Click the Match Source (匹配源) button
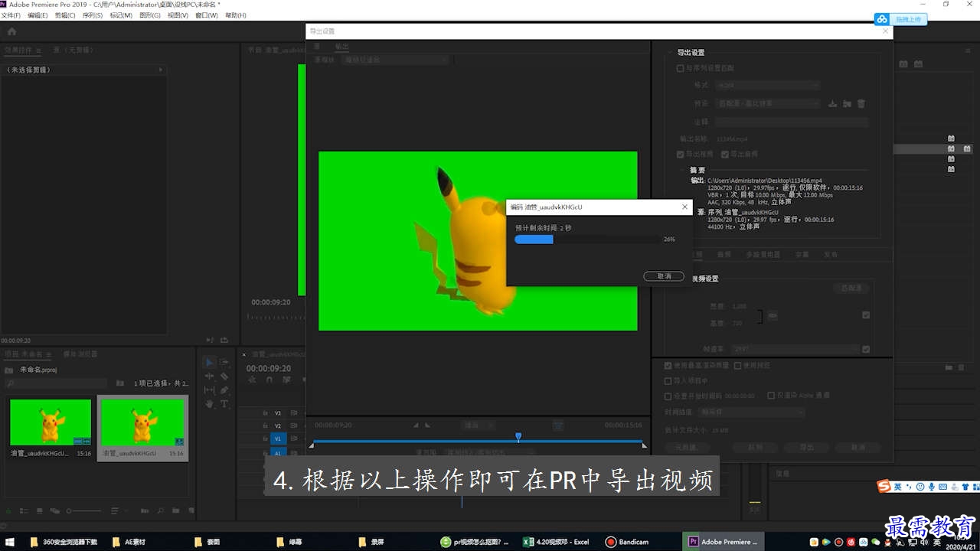This screenshot has width=980, height=551. click(x=851, y=289)
